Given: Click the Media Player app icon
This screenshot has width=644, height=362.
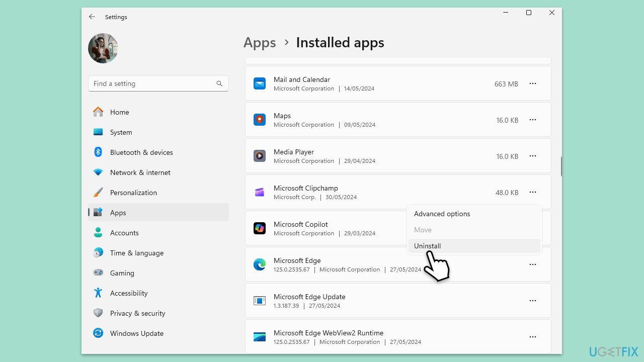Looking at the screenshot, I should pyautogui.click(x=260, y=156).
